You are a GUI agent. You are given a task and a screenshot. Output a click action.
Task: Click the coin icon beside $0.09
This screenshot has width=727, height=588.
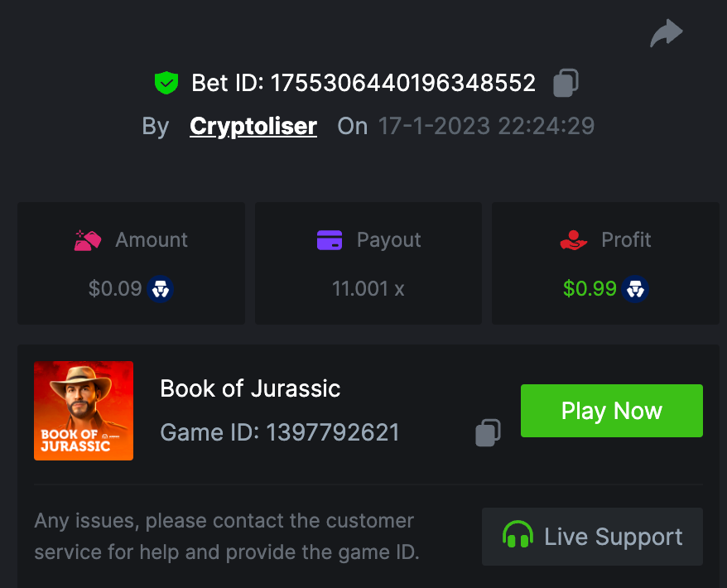(x=160, y=289)
